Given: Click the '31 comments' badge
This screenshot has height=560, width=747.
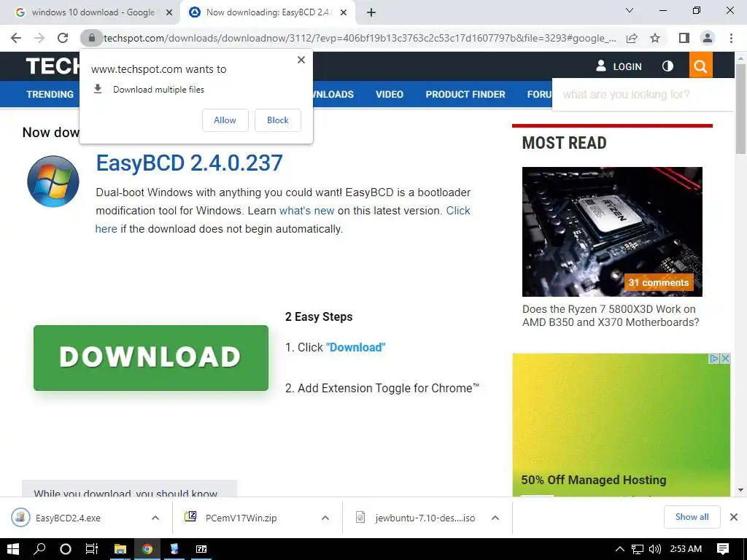Looking at the screenshot, I should [659, 282].
